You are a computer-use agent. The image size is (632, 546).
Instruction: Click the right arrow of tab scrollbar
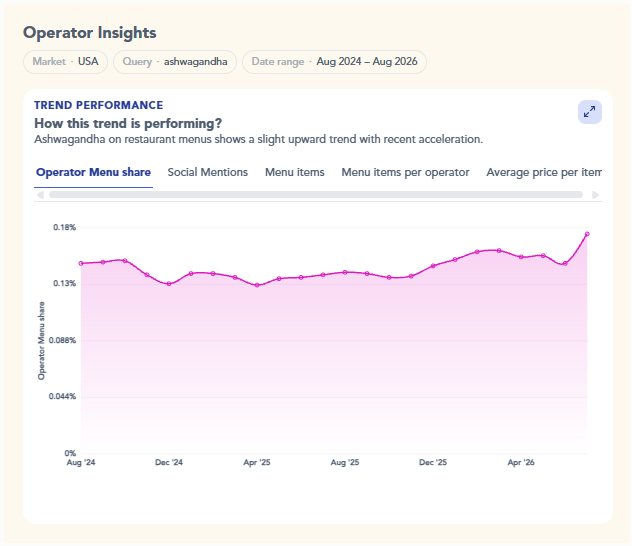coord(595,195)
